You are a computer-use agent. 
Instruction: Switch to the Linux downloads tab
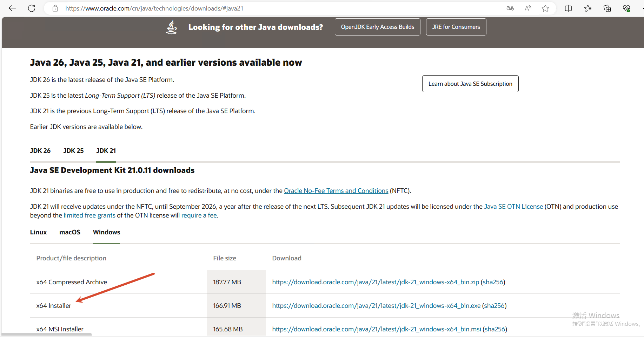click(x=38, y=232)
